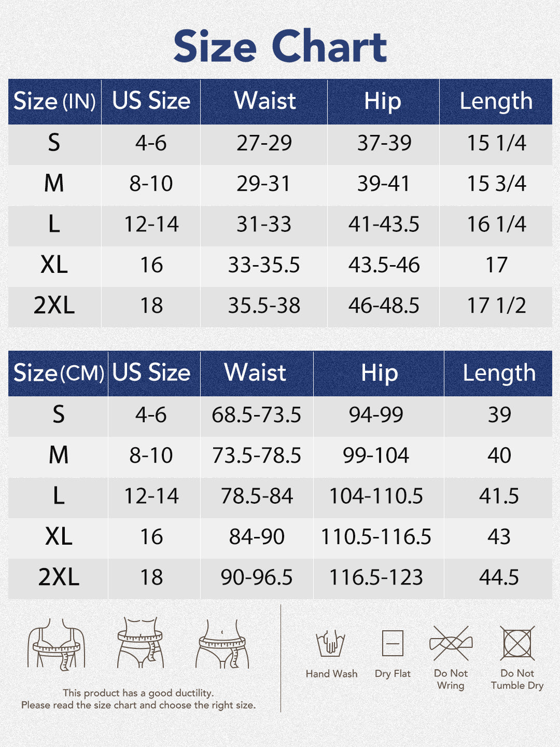The height and width of the screenshot is (747, 560).
Task: Click the Do Not Wring icon
Action: 451,643
